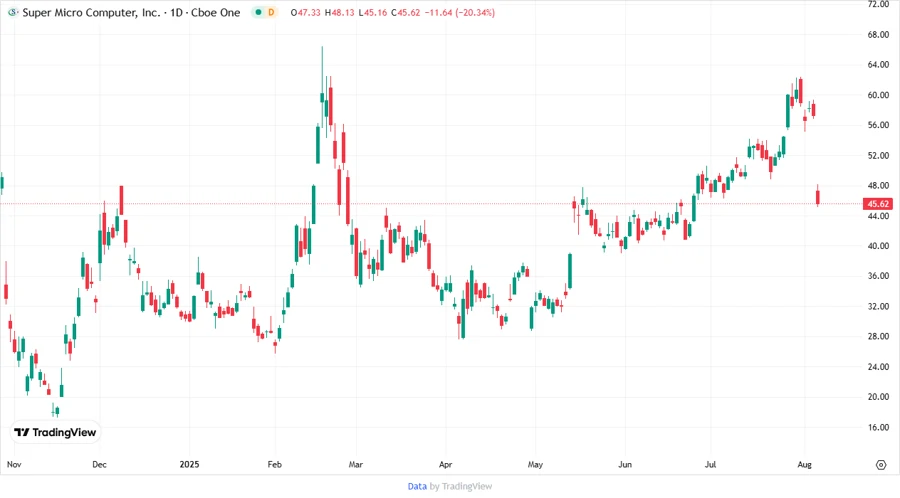This screenshot has width=900, height=498.
Task: Click the Super Micro Computer, Inc. title
Action: [x=91, y=12]
